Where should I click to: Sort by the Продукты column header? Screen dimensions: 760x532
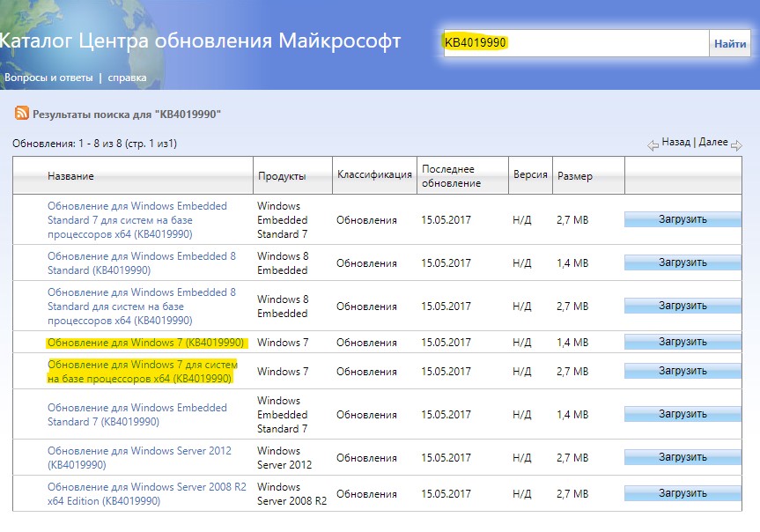point(282,176)
